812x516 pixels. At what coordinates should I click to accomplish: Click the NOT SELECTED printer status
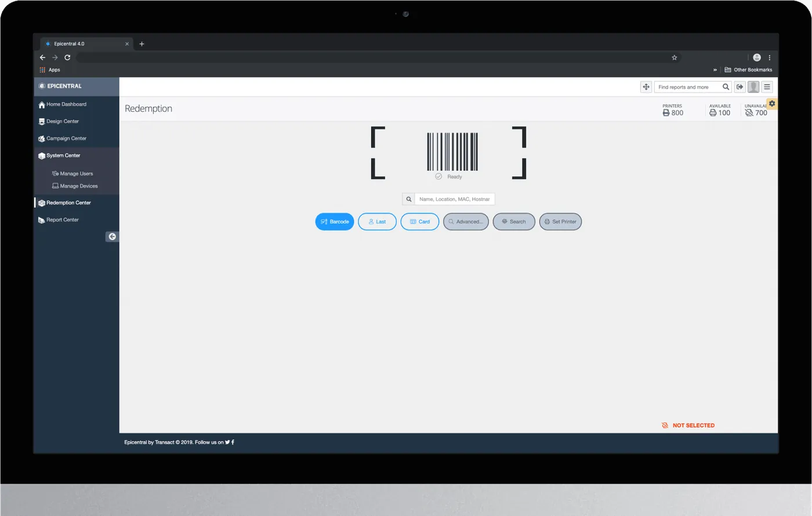coord(688,425)
